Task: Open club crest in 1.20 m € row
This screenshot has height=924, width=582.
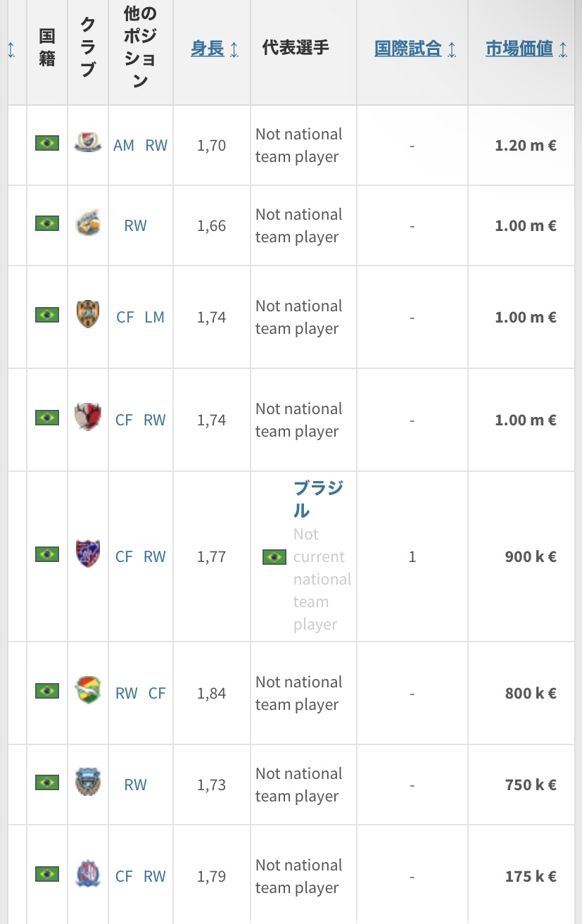Action: point(88,143)
